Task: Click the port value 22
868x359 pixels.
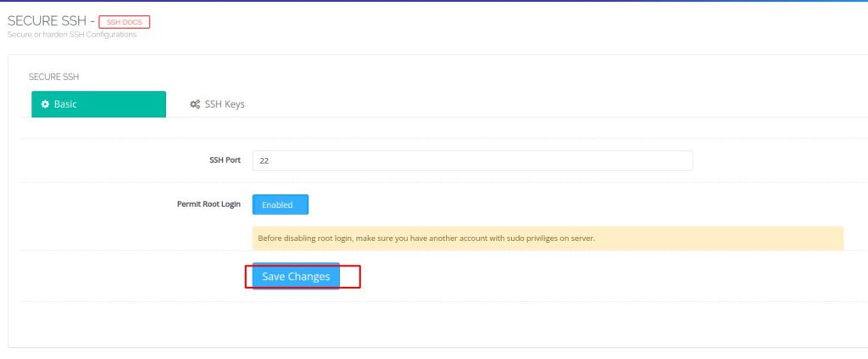Action: coord(264,160)
